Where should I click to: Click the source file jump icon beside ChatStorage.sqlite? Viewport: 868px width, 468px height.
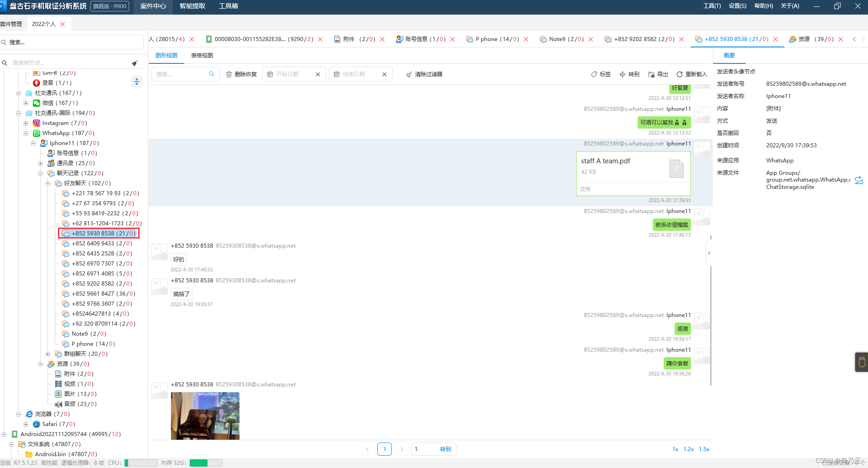pyautogui.click(x=858, y=180)
